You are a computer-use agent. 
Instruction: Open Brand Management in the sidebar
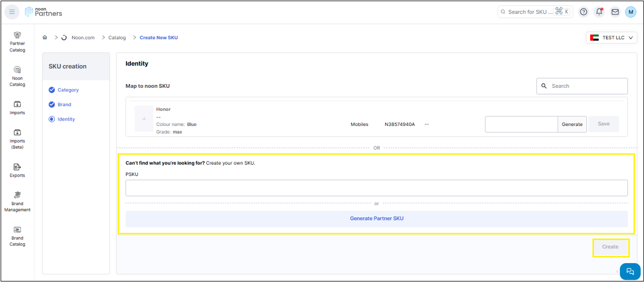pyautogui.click(x=17, y=202)
